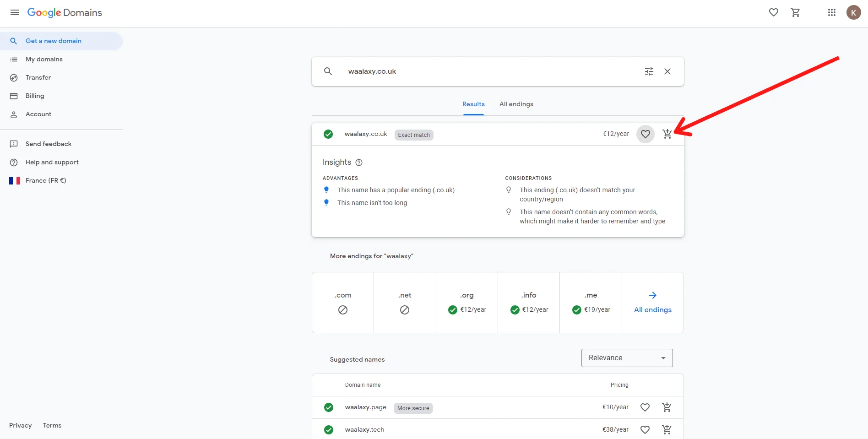Viewport: 868px width, 439px height.
Task: Select Get a new domain
Action: (x=61, y=41)
